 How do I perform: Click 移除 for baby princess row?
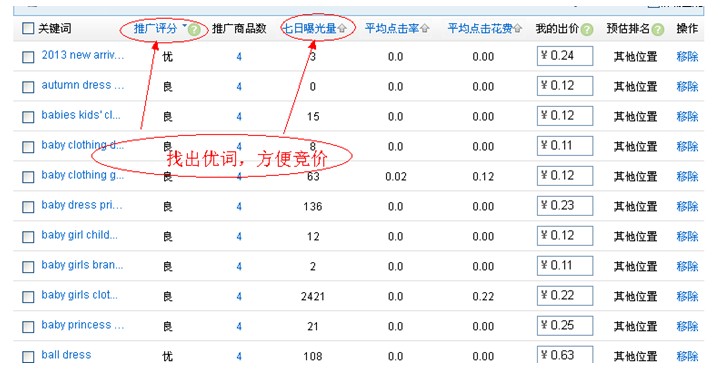tap(687, 326)
